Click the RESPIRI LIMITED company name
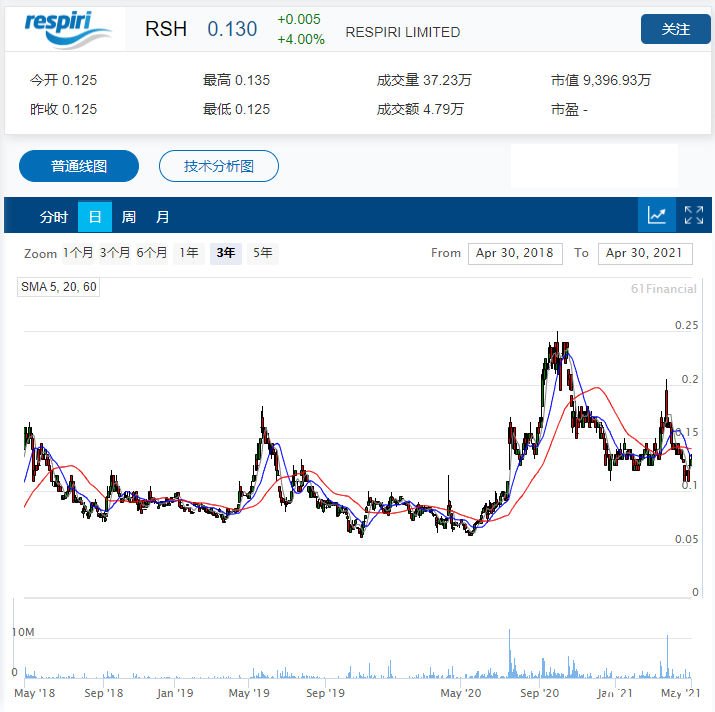 [x=403, y=32]
